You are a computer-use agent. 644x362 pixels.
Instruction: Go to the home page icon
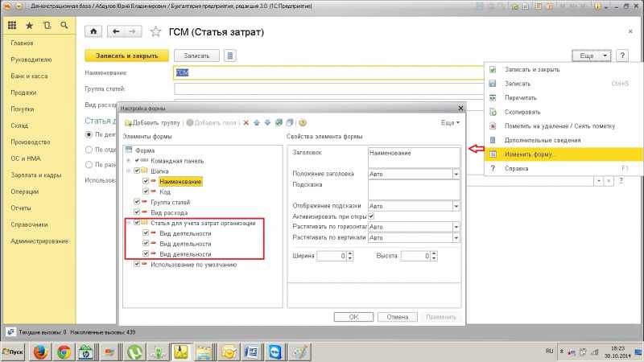pos(93,31)
